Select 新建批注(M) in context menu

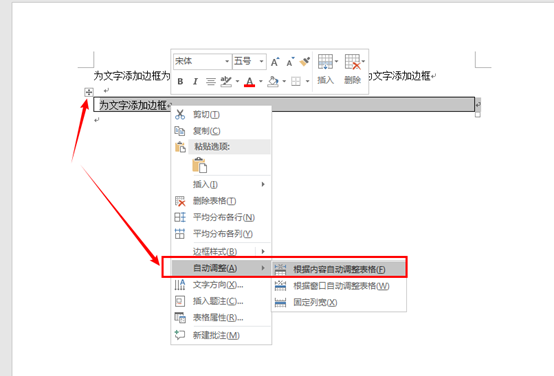tap(221, 335)
